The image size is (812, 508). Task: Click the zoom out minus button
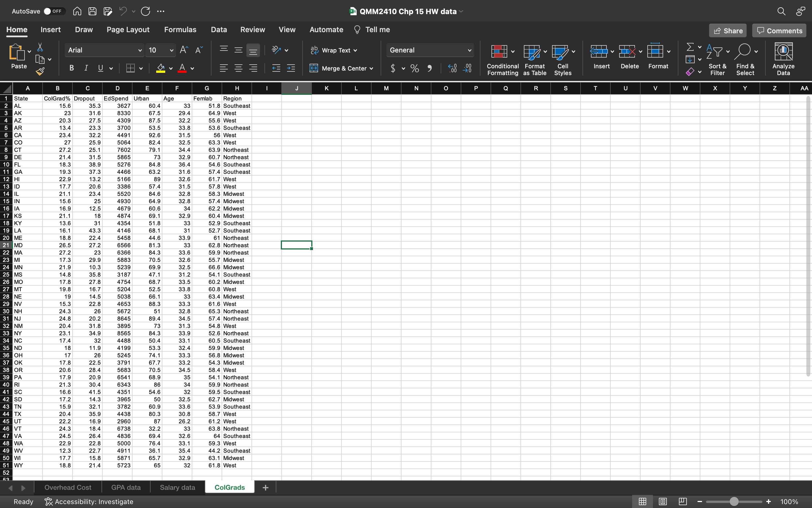pyautogui.click(x=700, y=502)
